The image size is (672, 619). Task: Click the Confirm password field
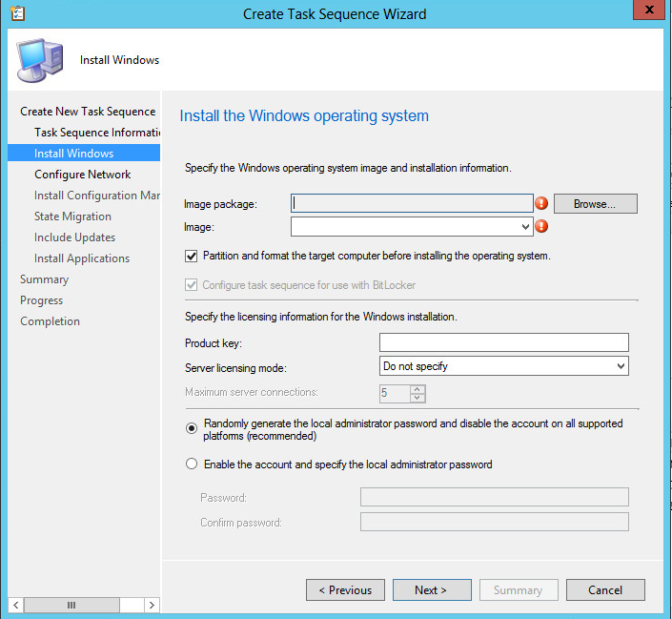click(x=495, y=522)
